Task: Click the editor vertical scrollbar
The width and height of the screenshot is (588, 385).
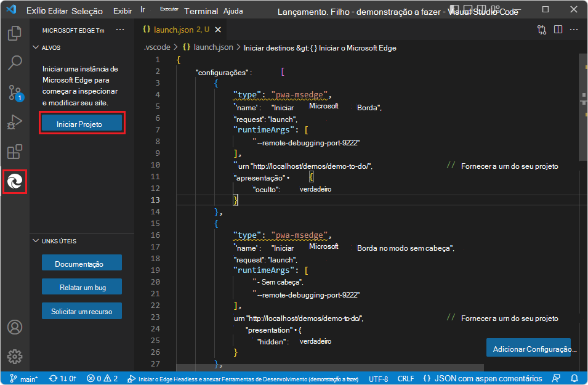Action: [584, 107]
